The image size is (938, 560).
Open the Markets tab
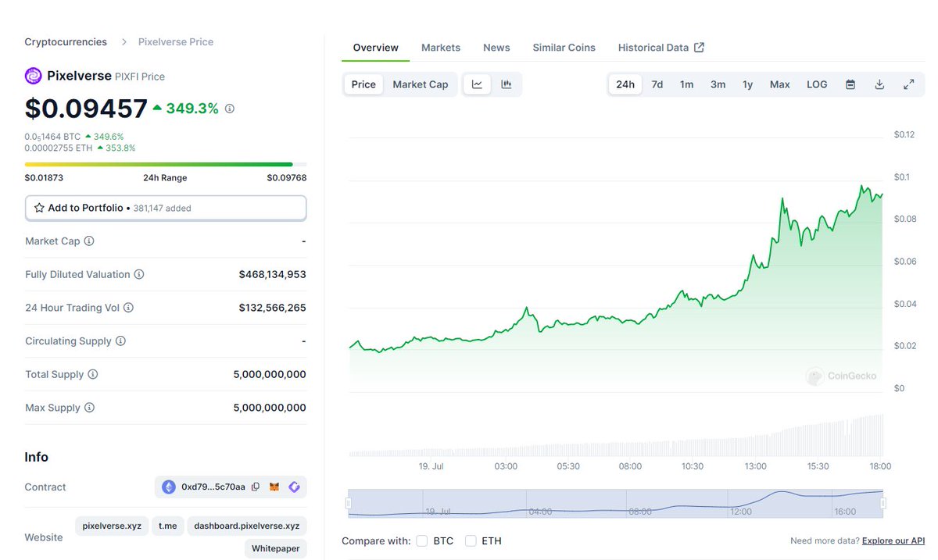441,48
